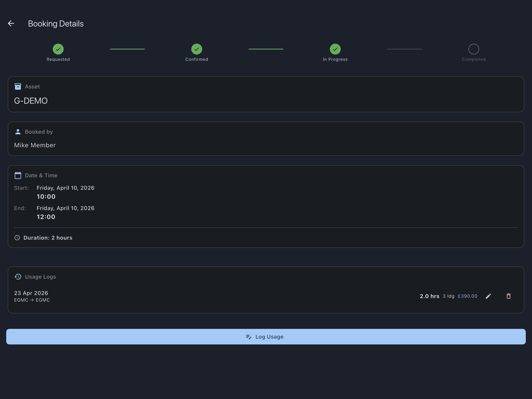This screenshot has width=532, height=399.
Task: Click the Duration: 2 hours text
Action: point(48,238)
